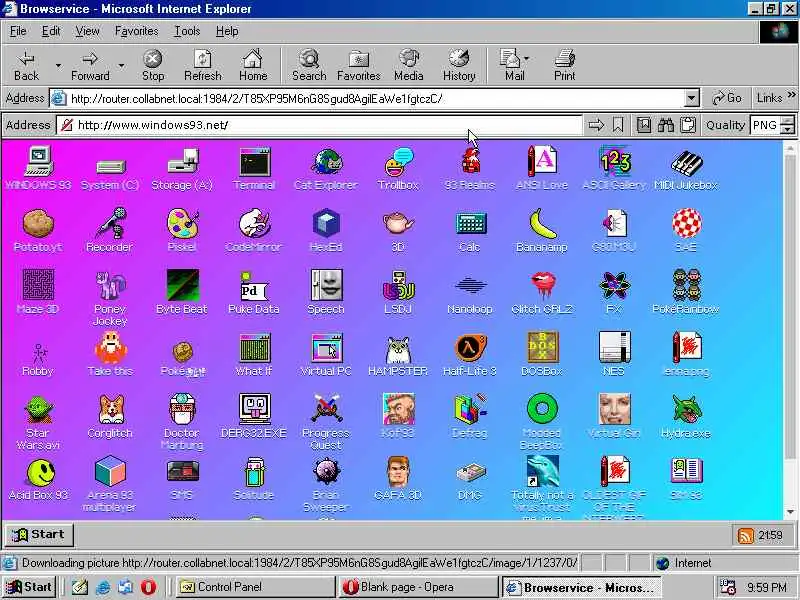Open the File menu
The image size is (800, 600).
[18, 32]
